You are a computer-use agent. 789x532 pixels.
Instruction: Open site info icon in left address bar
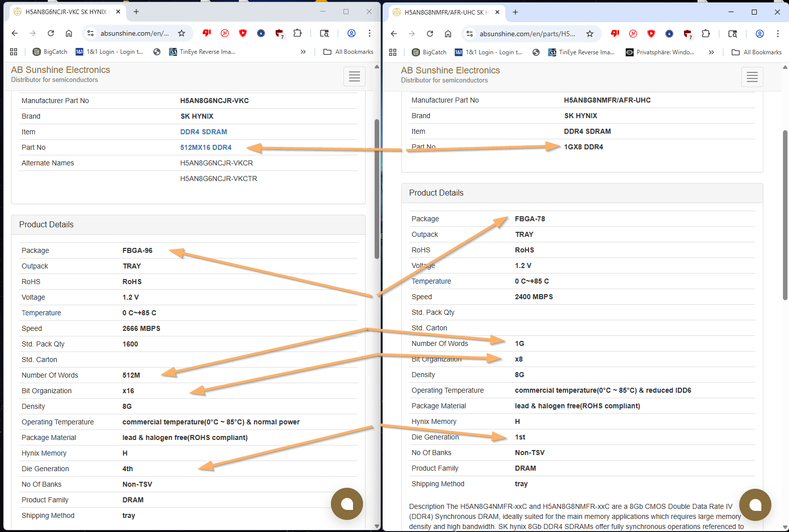pos(91,33)
